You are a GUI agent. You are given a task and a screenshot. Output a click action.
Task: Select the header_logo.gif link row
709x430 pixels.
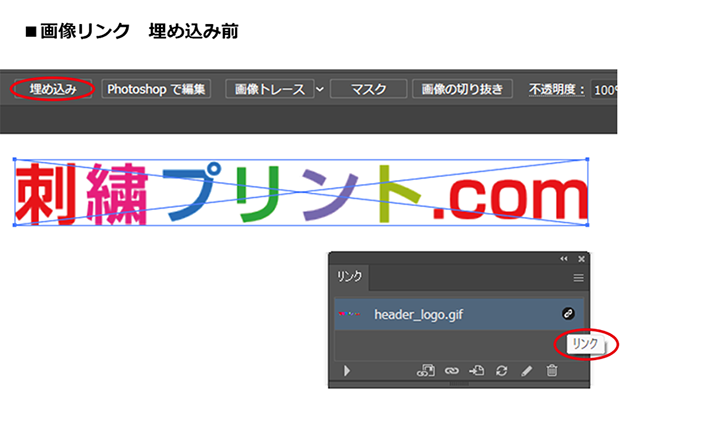coord(459,314)
